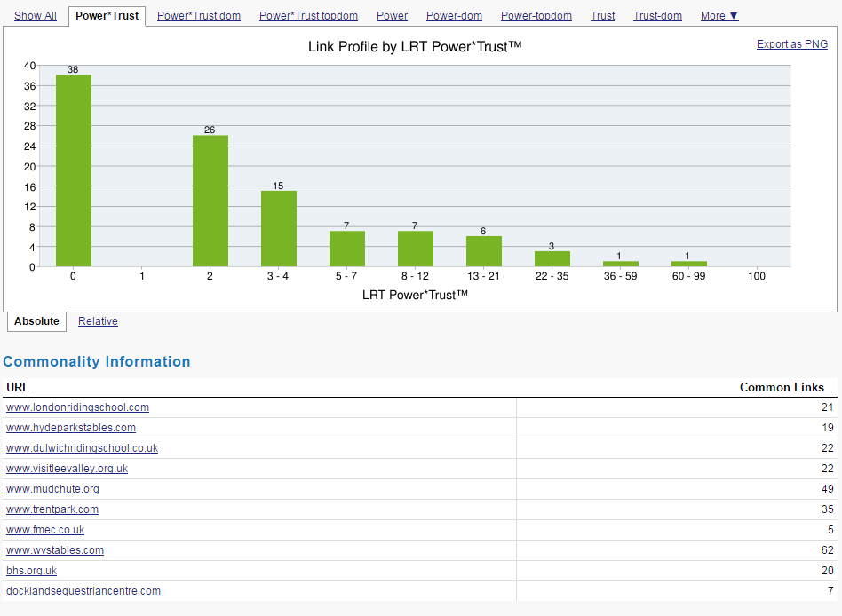Click the URL column header
842x616 pixels.
pos(18,387)
